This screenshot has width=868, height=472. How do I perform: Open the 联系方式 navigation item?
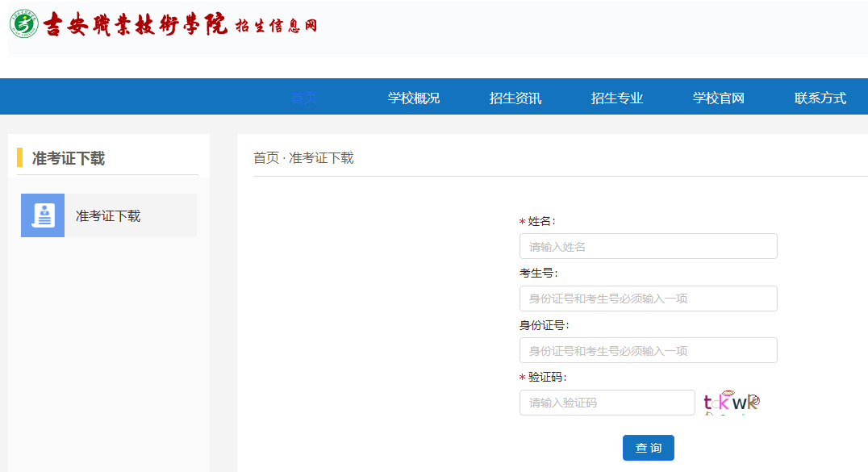[x=820, y=98]
